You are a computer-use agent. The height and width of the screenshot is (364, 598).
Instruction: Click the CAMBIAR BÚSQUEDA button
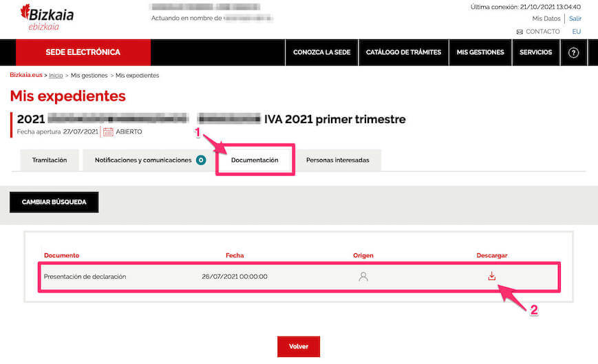[54, 202]
